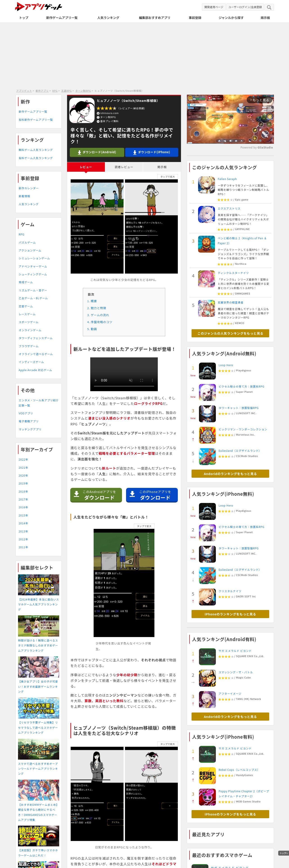Open スマッシング・ザ・バトル app icon
The height and width of the screenshot is (868, 289).
pos(207,678)
